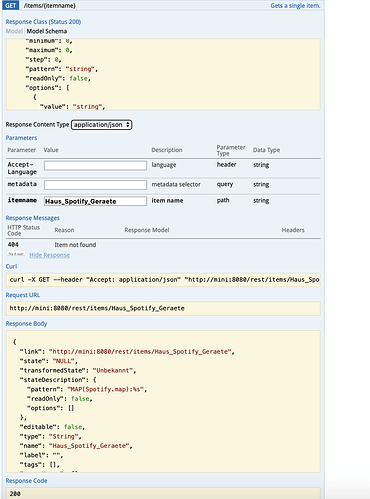Click the 'Response Class (Status 200)' heading
Viewport: 370px width, 499px height.
(x=43, y=22)
